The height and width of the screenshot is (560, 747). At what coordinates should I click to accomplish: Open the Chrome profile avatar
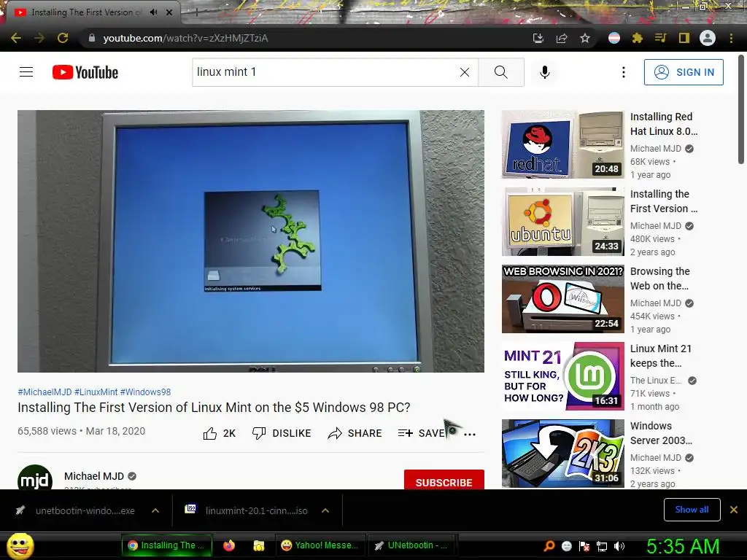pyautogui.click(x=708, y=38)
